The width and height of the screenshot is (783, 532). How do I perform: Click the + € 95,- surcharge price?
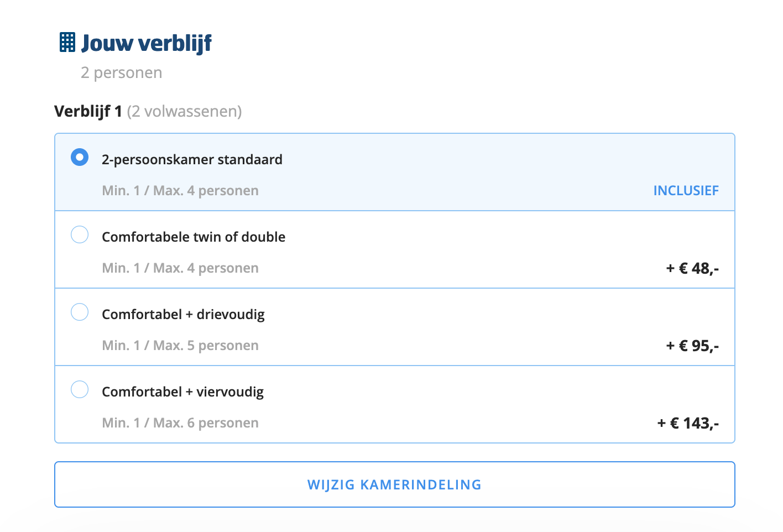coord(692,346)
